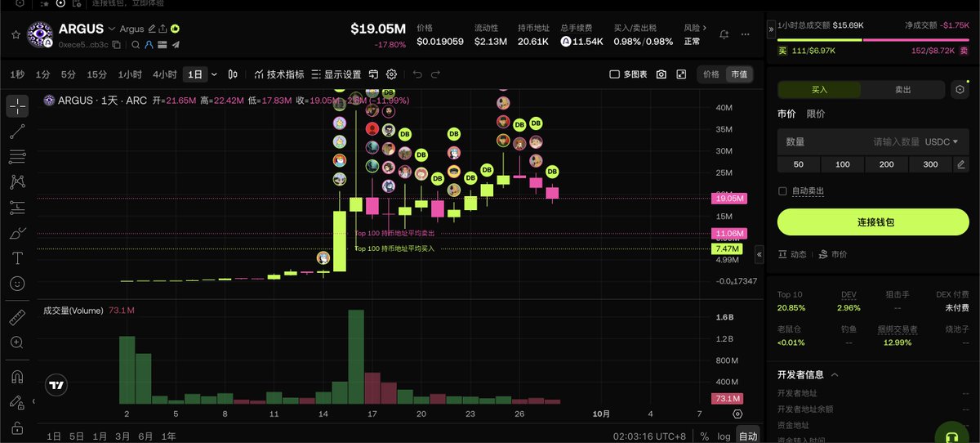Screen dimensions: 980x443
Task: Collapse side panel via « handle
Action: click(759, 255)
